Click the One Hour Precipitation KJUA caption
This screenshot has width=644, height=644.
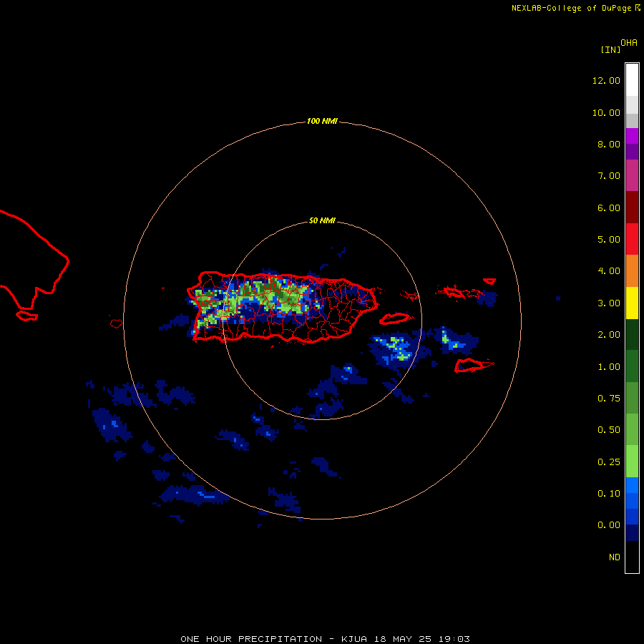pyautogui.click(x=325, y=639)
